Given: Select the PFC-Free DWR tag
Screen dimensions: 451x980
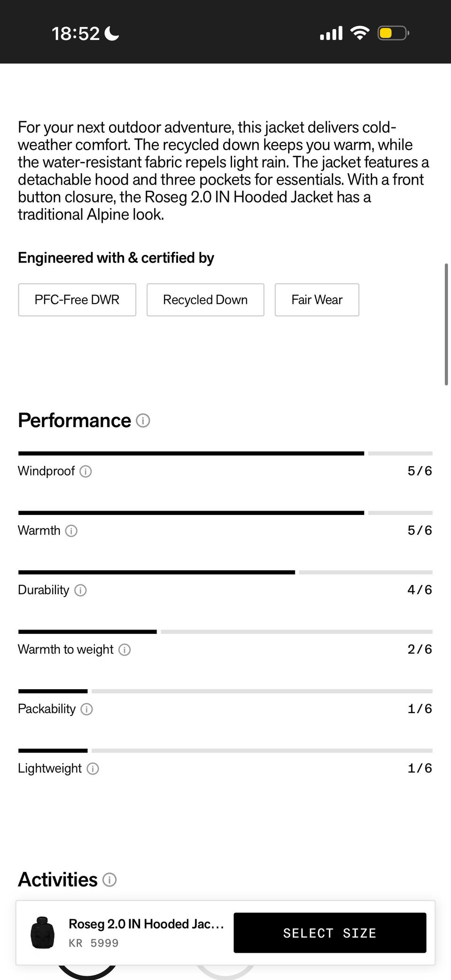Looking at the screenshot, I should pos(77,300).
